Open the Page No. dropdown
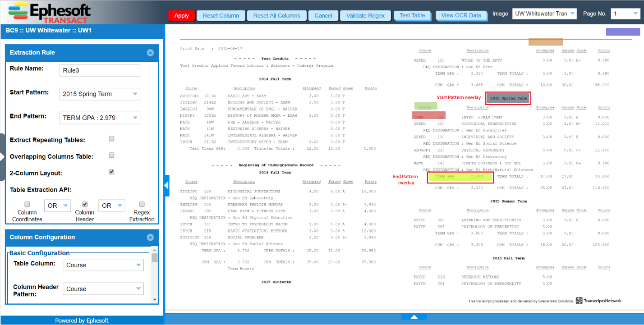The image size is (644, 325). tap(625, 14)
